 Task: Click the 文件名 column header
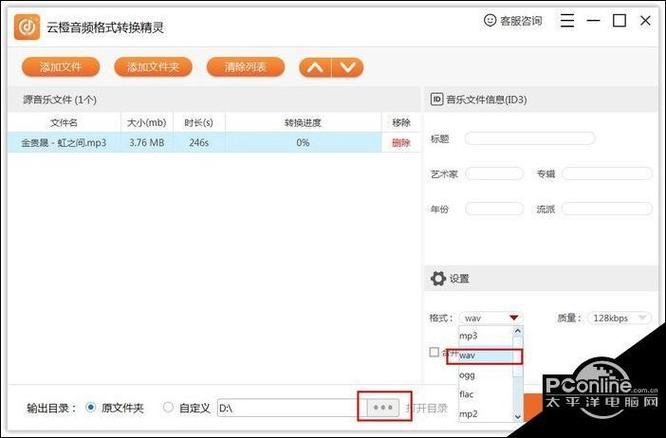(x=64, y=123)
